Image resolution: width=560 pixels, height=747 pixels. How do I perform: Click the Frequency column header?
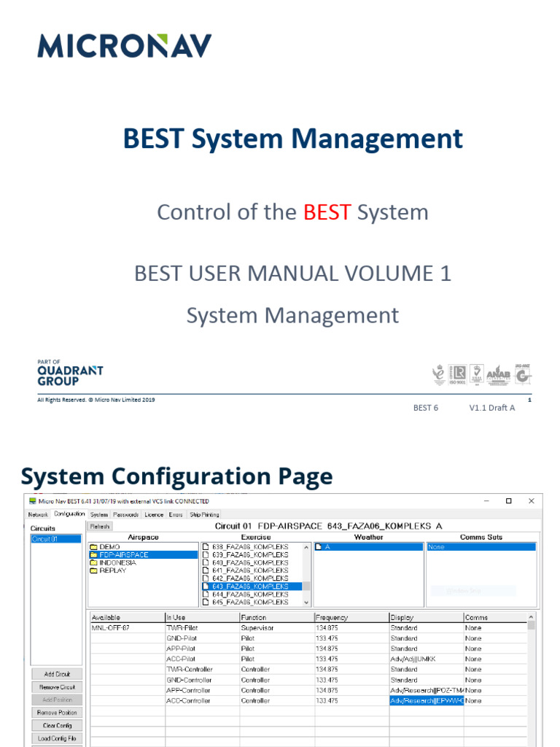[x=352, y=617]
